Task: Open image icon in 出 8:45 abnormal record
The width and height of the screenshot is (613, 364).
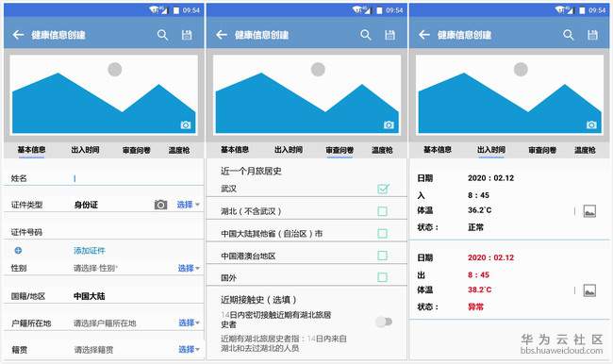Action: pyautogui.click(x=589, y=290)
